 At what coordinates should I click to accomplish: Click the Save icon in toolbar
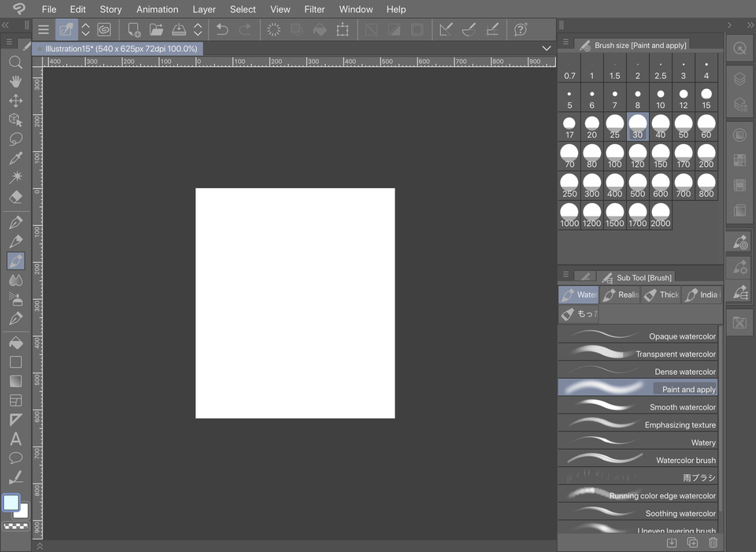click(179, 29)
